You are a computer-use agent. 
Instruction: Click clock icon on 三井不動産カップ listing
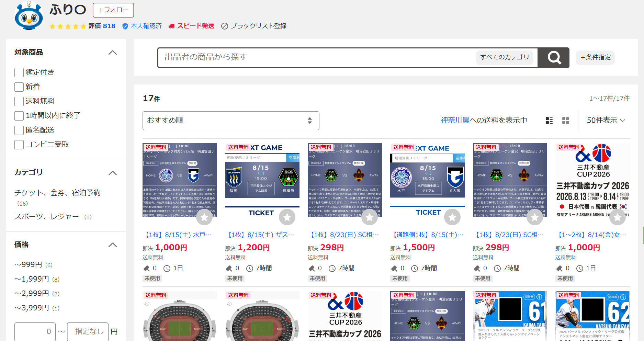pyautogui.click(x=580, y=268)
